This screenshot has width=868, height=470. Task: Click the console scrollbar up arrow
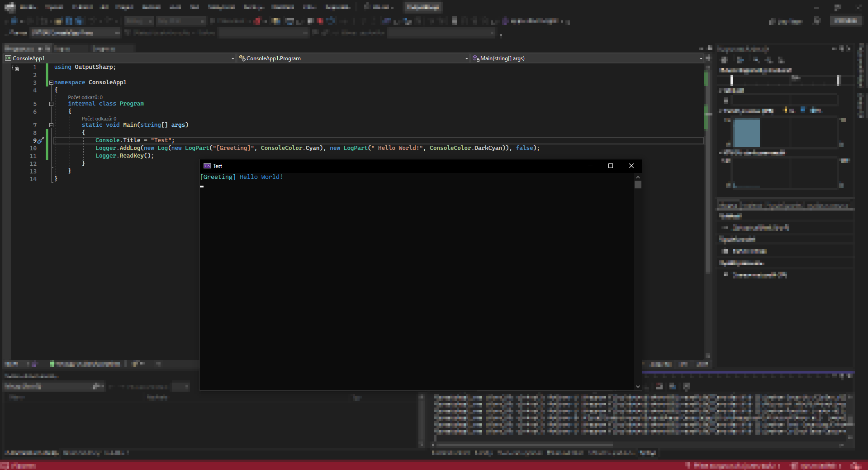(638, 177)
